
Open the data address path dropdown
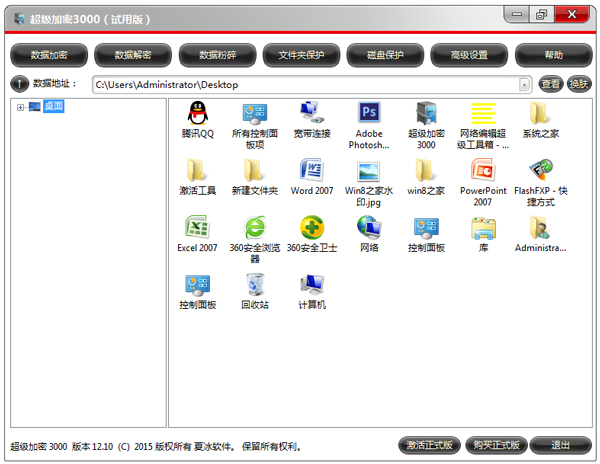click(524, 85)
